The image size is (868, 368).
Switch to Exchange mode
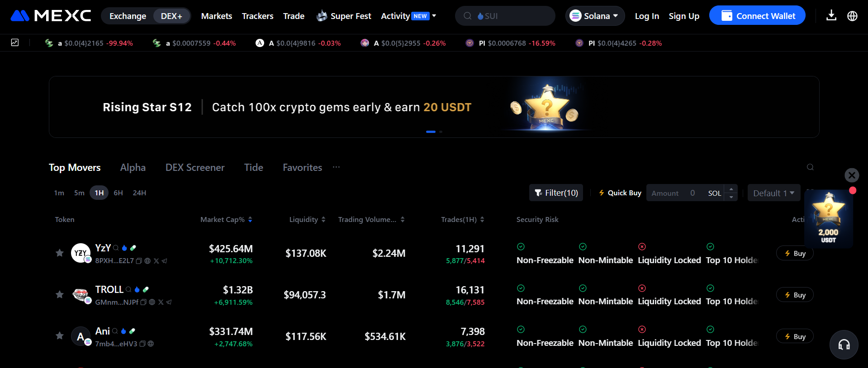[x=128, y=16]
